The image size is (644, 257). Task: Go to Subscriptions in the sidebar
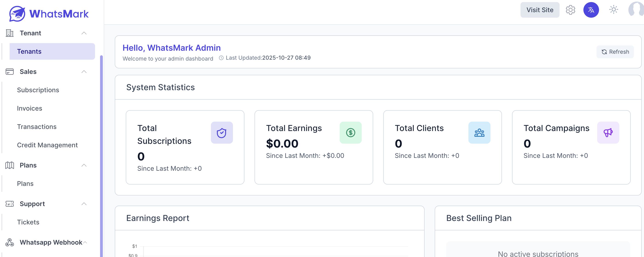38,90
